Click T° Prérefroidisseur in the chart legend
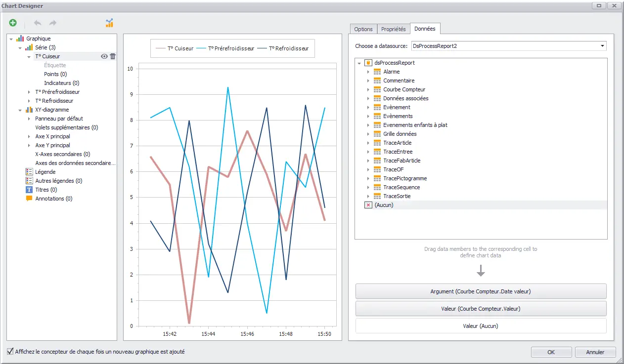Screen dimensions: 624x364 (231, 48)
